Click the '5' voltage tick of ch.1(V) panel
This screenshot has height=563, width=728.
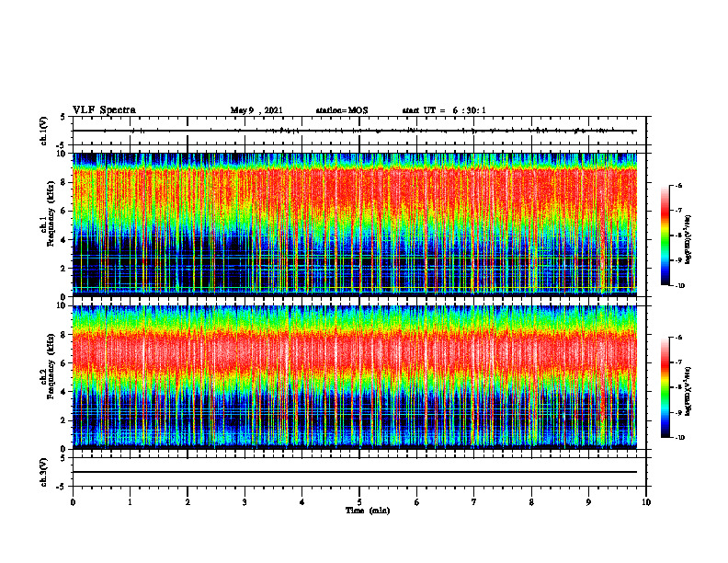[63, 117]
